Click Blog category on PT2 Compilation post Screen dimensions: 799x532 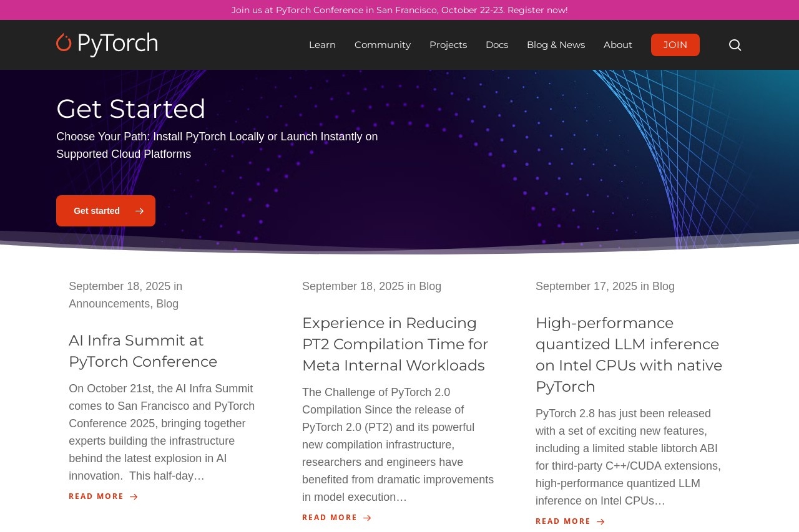[x=430, y=286]
